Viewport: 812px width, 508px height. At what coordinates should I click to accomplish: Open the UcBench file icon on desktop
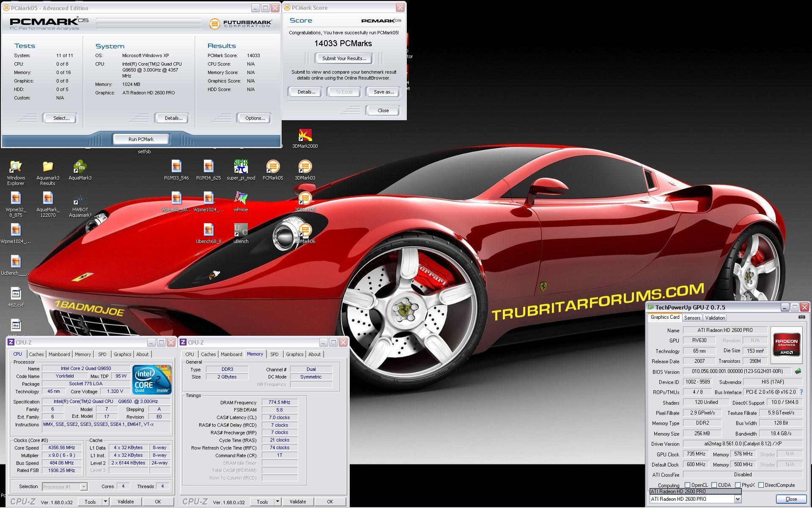point(16,265)
